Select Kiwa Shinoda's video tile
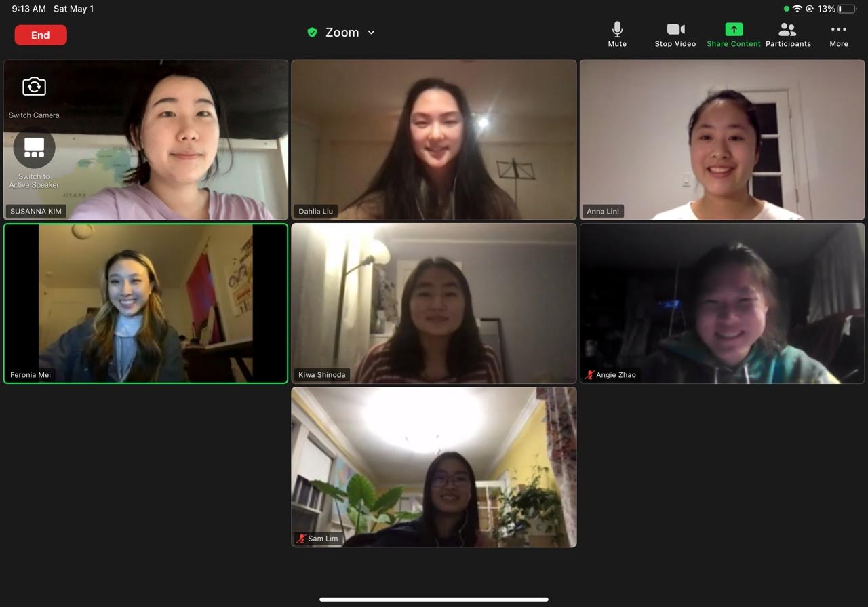Viewport: 868px width, 607px height. tap(434, 303)
